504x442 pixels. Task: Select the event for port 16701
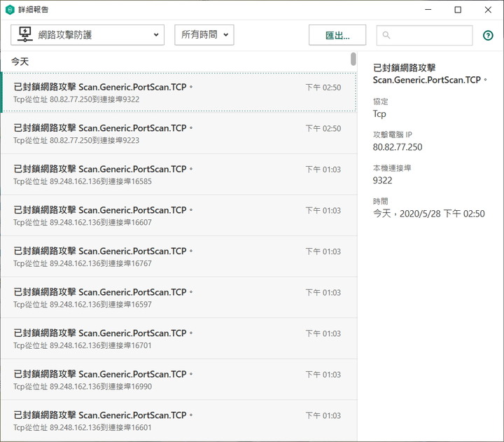[178, 338]
